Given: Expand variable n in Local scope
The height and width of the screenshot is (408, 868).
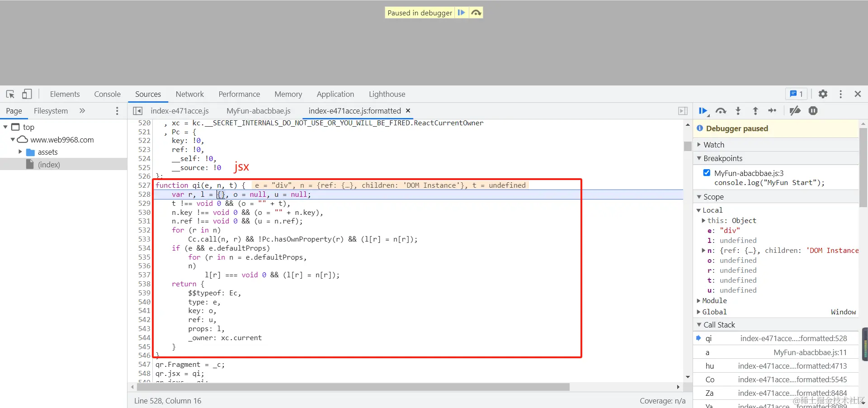Looking at the screenshot, I should point(703,251).
